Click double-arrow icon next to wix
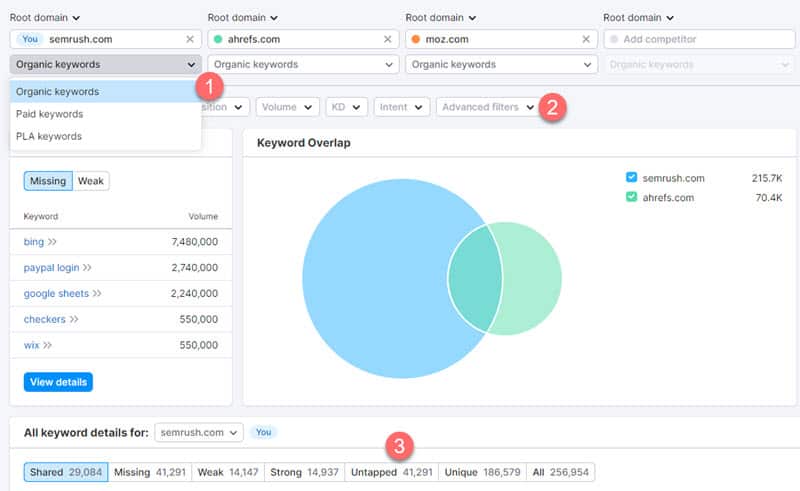Viewport: 800px width, 491px height. pyautogui.click(x=47, y=346)
